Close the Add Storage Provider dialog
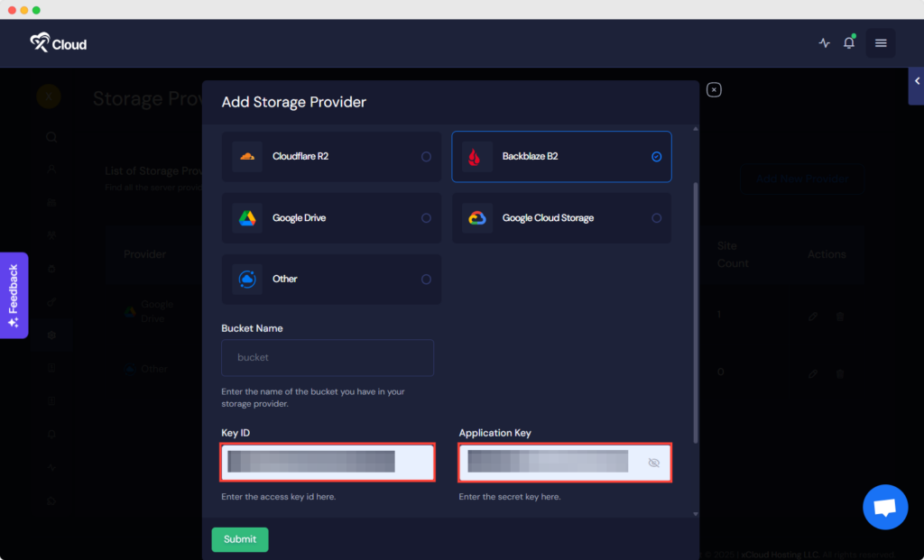The width and height of the screenshot is (924, 560). pyautogui.click(x=714, y=89)
